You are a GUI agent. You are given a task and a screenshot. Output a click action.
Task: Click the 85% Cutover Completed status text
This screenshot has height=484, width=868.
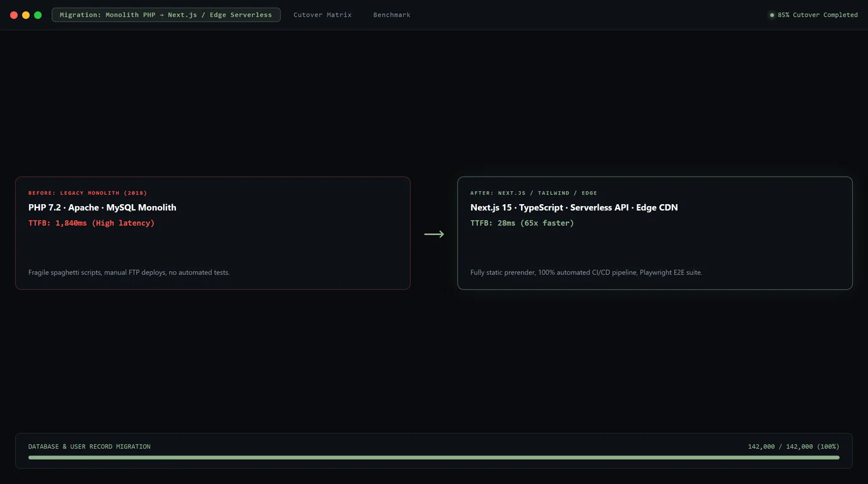point(818,15)
